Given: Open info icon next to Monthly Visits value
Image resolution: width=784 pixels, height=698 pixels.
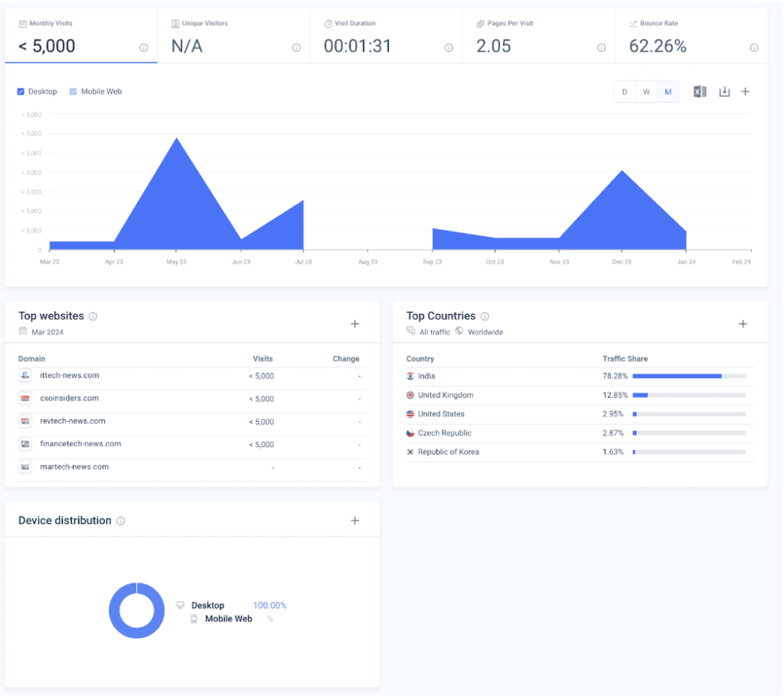Looking at the screenshot, I should pos(143,47).
